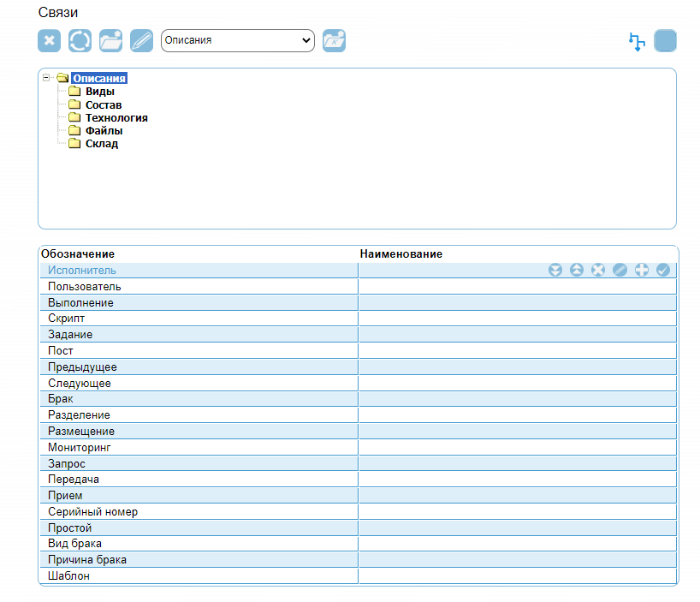This screenshot has width=700, height=602.
Task: Move Исполнитель row up with double-up arrow
Action: tap(577, 271)
